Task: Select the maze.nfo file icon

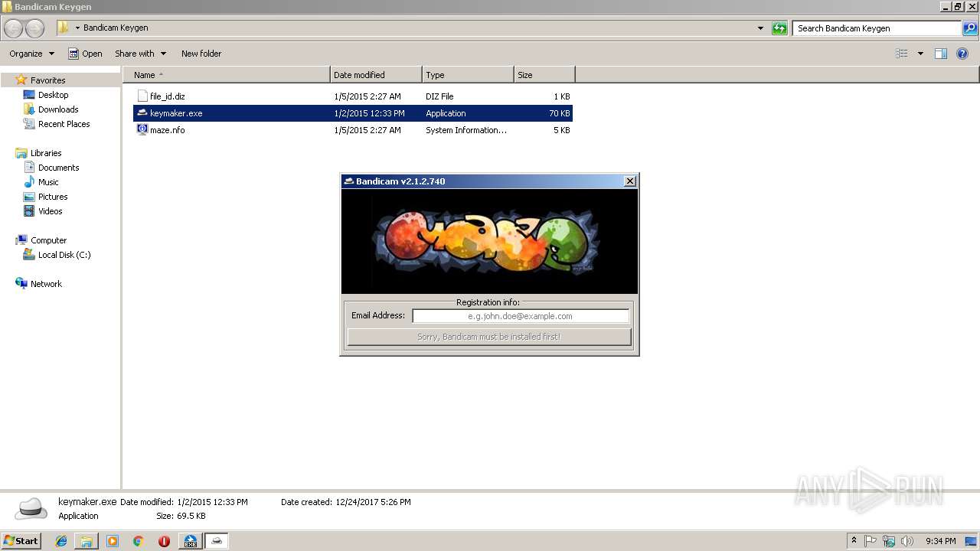Action: [142, 130]
